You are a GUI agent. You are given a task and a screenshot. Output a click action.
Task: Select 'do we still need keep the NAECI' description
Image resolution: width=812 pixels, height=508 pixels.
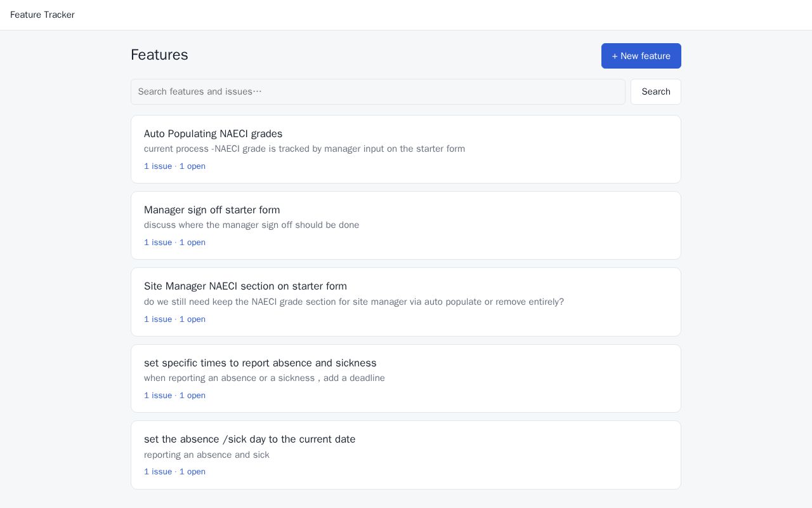tap(354, 302)
